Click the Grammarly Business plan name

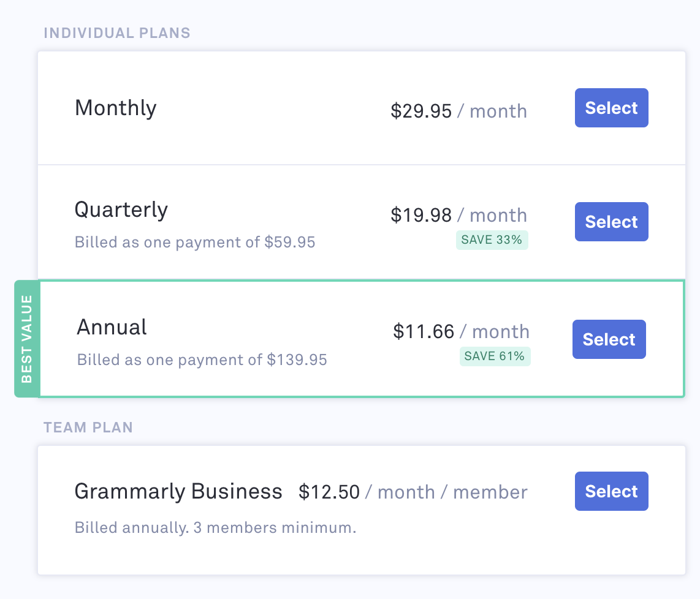(x=178, y=492)
